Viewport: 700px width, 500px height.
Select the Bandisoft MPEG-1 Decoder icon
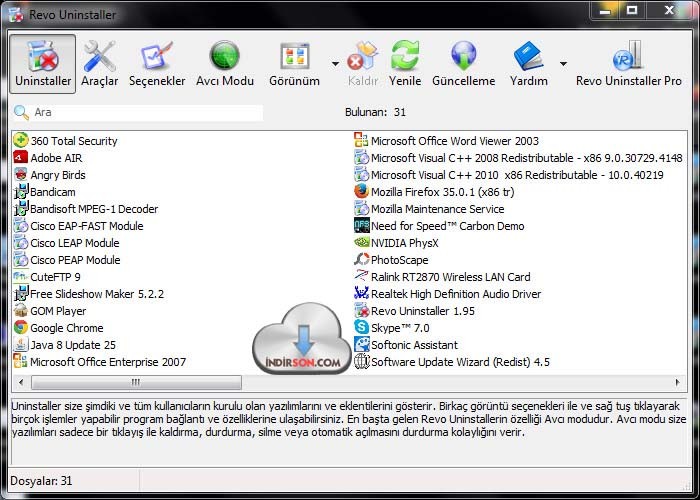pos(21,208)
